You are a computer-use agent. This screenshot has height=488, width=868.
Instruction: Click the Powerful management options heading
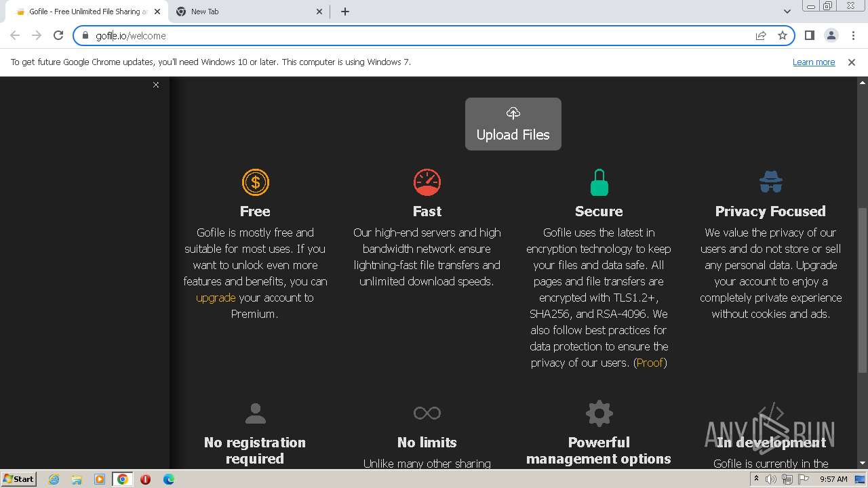(x=599, y=451)
